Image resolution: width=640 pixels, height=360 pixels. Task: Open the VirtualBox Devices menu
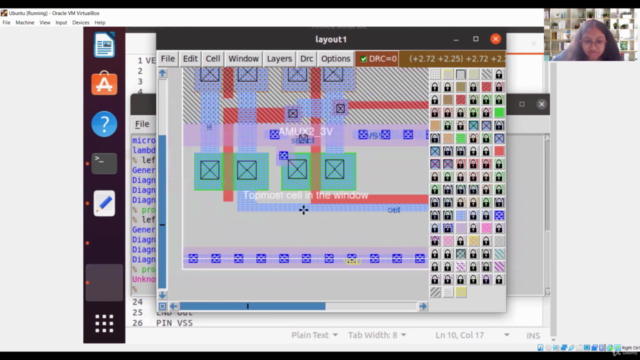tap(80, 22)
